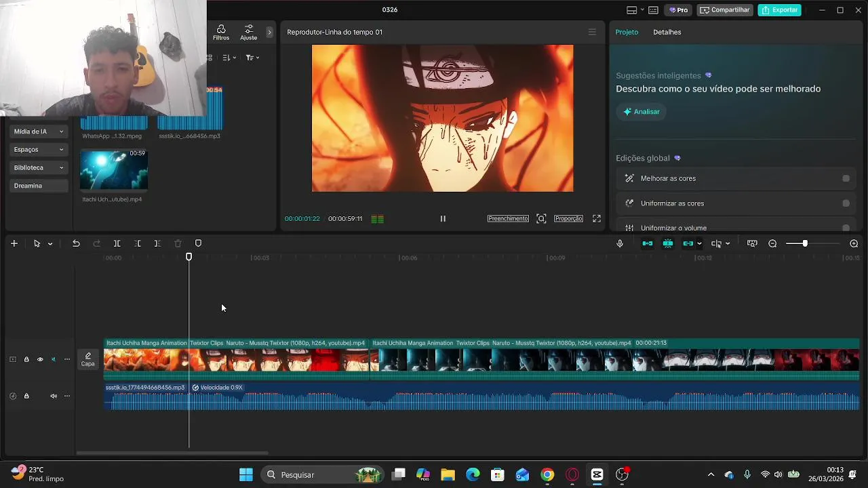868x488 pixels.
Task: Toggle main track magnet snapping
Action: coord(648,243)
